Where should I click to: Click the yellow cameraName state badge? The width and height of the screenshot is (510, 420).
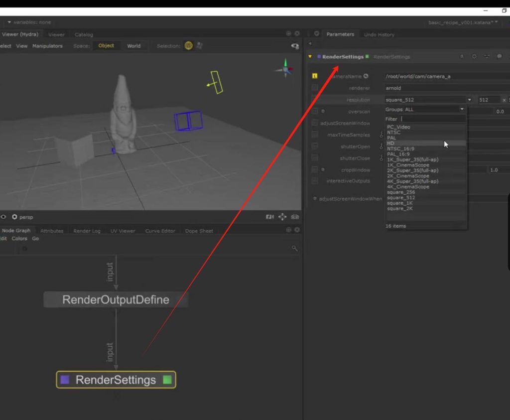click(x=315, y=76)
